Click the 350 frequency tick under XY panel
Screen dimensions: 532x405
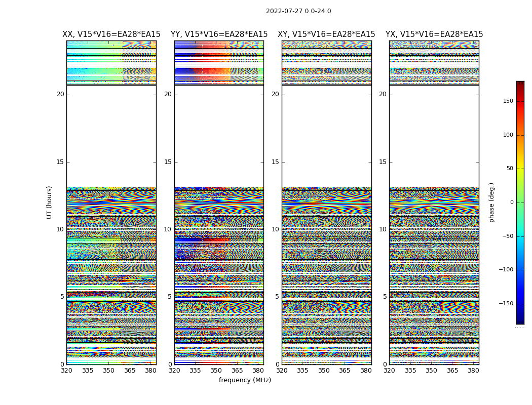[x=324, y=371]
